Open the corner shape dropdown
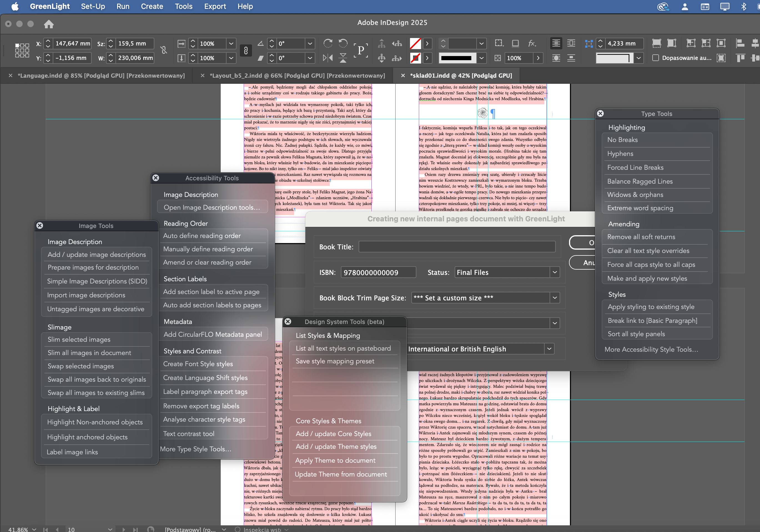Image resolution: width=760 pixels, height=532 pixels. (x=639, y=58)
